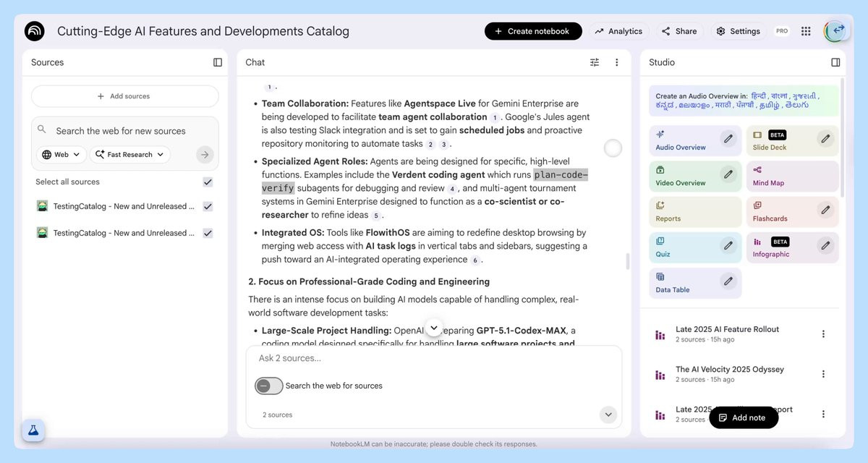Select Bengali audio overview language link
This screenshot has width=868, height=463.
[x=780, y=95]
